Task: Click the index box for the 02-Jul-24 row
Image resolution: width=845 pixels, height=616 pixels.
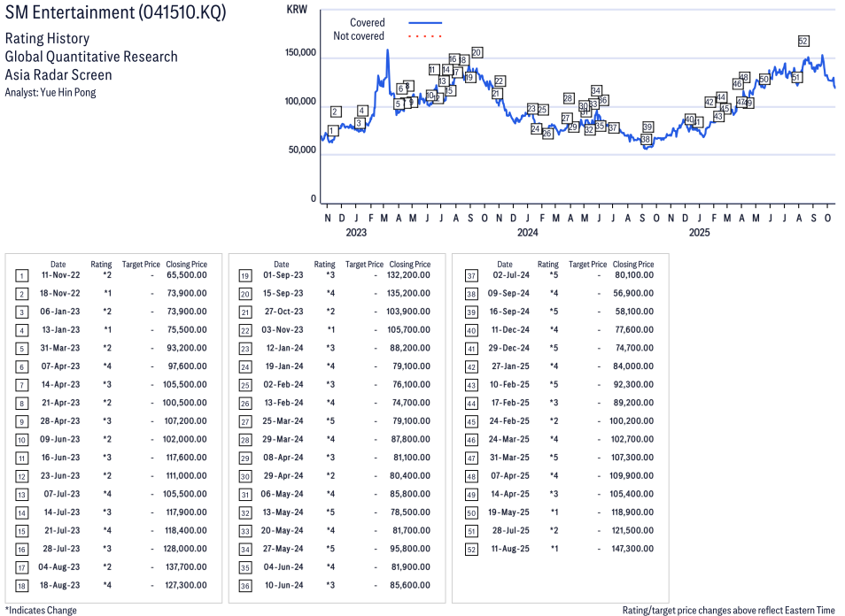Action: point(471,275)
